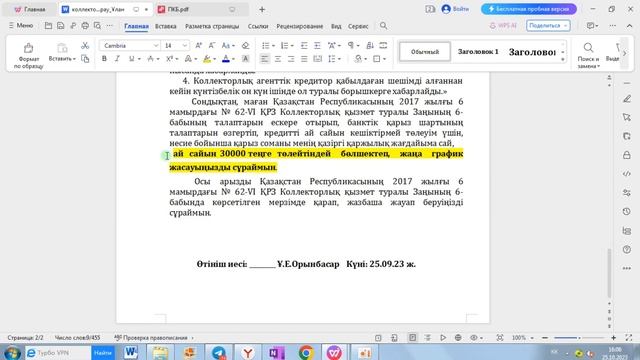Set center text alignment
The width and height of the screenshot is (640, 360).
278,59
